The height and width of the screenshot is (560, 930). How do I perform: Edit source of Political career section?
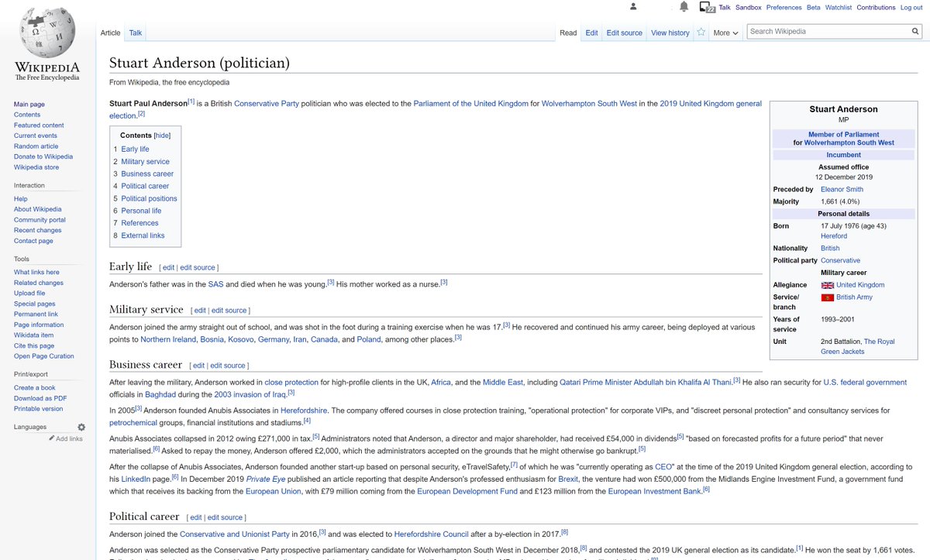pyautogui.click(x=226, y=517)
